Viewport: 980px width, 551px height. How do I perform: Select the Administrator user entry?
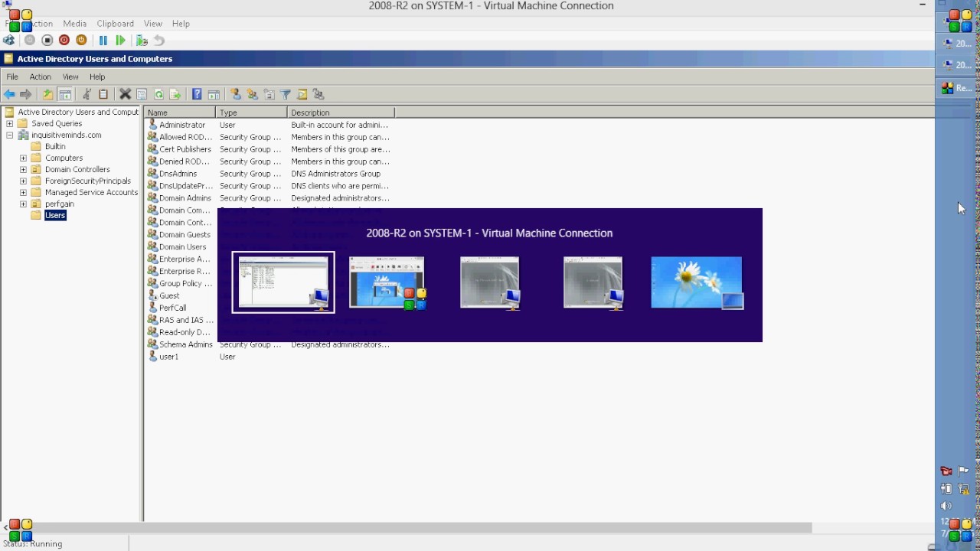[181, 125]
